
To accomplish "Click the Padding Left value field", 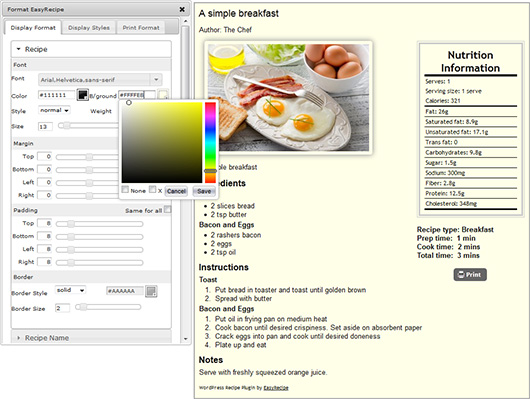I will click(x=45, y=249).
